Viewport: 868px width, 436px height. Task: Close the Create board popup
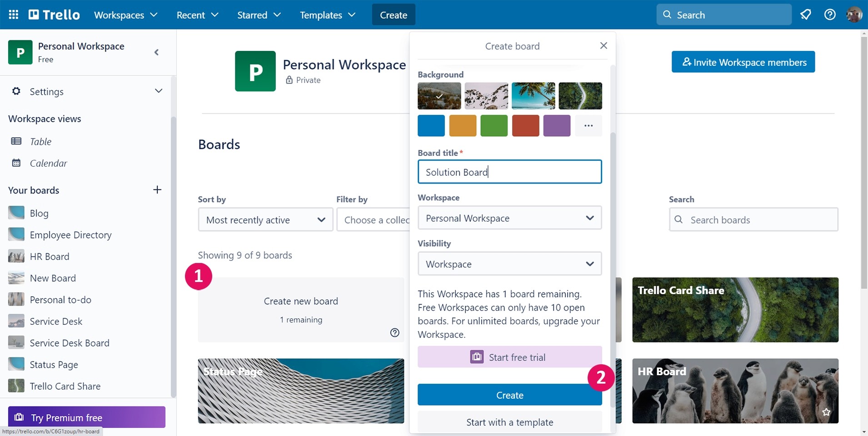tap(604, 45)
